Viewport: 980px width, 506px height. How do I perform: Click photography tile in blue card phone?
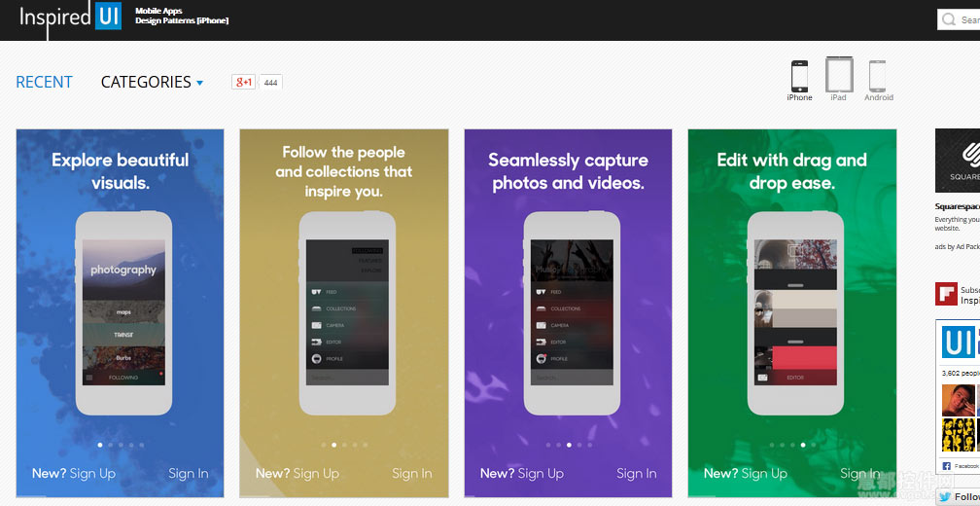pyautogui.click(x=123, y=270)
